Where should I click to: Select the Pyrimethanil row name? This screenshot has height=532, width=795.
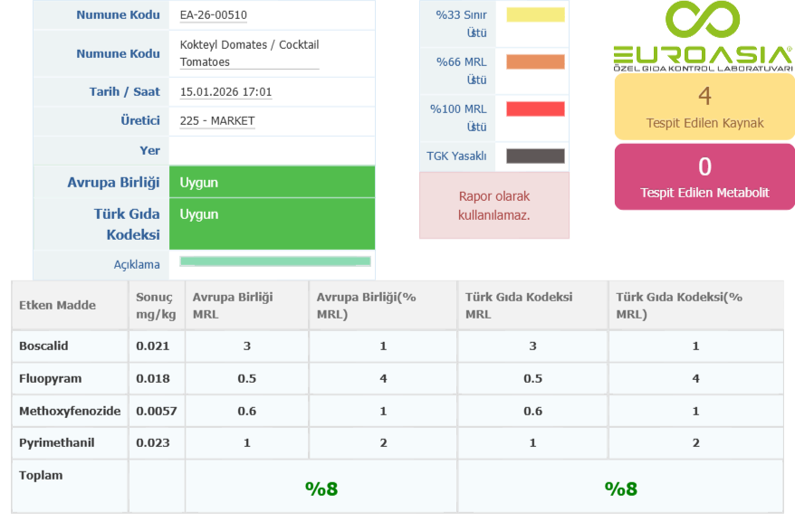point(56,443)
